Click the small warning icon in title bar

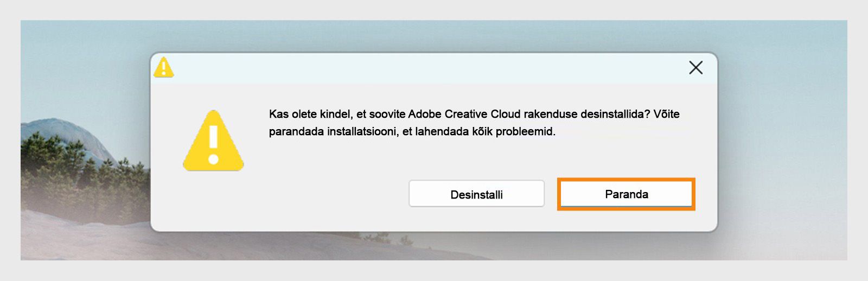click(163, 68)
